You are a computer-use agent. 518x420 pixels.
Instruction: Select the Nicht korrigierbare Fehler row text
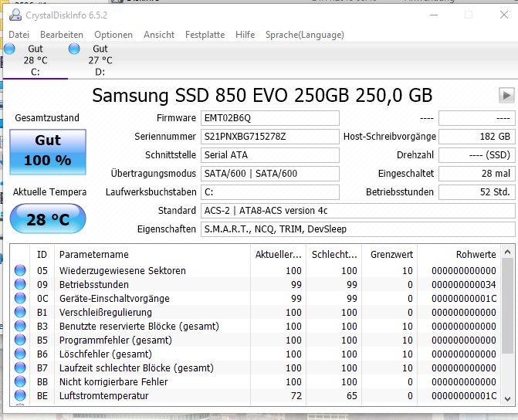pos(113,381)
